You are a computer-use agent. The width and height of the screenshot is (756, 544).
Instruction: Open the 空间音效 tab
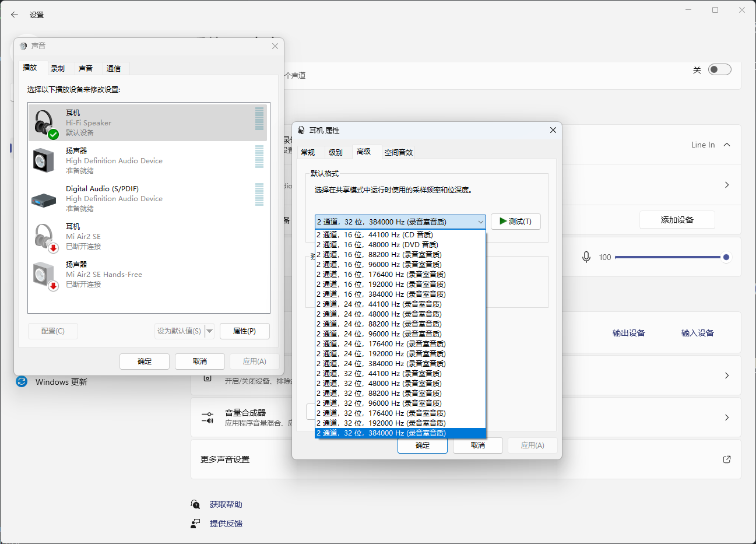[x=399, y=152]
